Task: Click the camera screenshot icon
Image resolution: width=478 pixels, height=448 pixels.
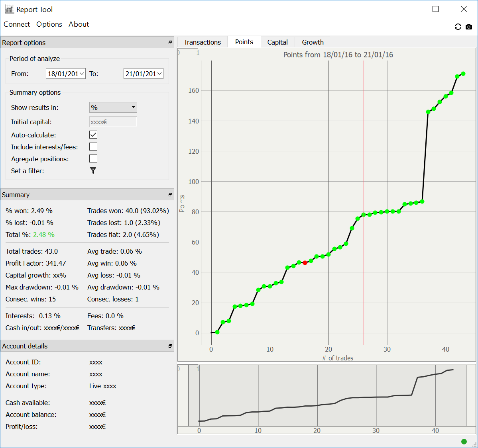Action: tap(469, 27)
